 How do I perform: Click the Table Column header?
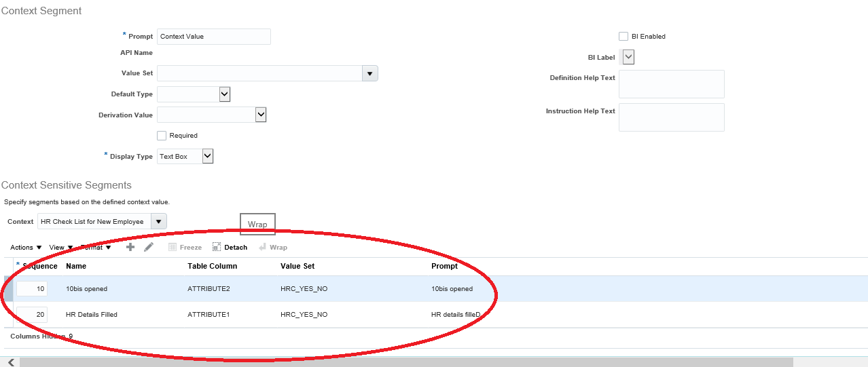pos(212,267)
